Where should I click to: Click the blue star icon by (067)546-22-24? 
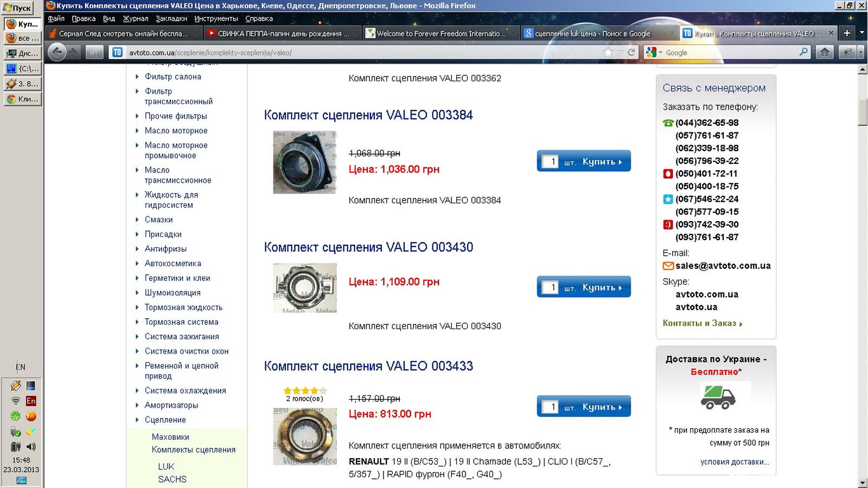tap(668, 199)
